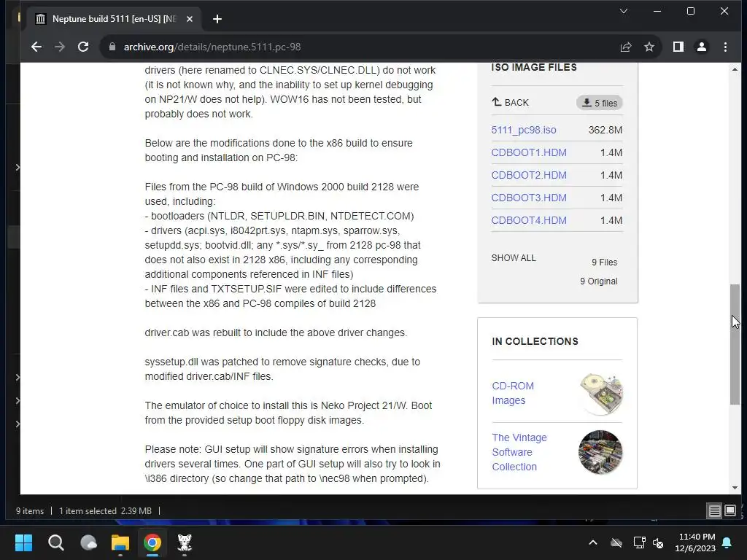
Task: Open the notifications bell icon
Action: tap(727, 542)
